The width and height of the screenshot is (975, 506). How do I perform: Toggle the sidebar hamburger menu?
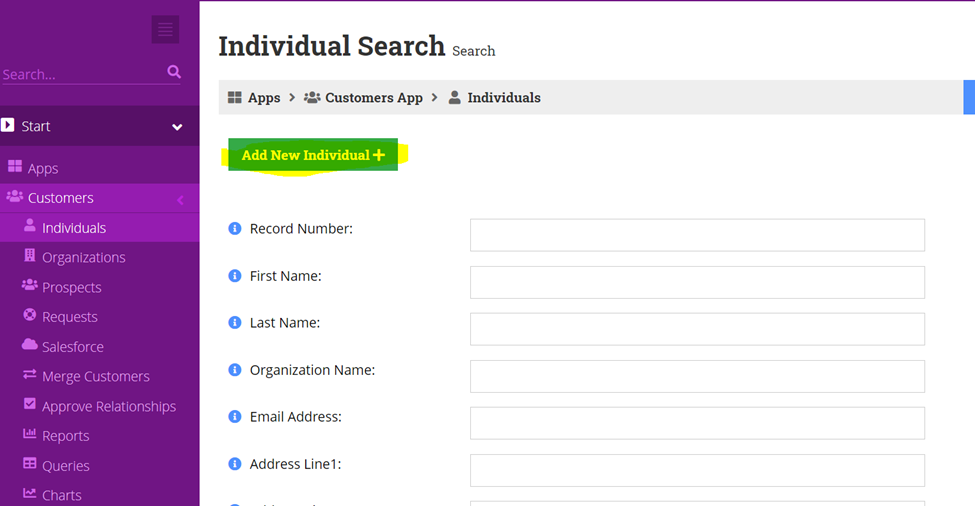[165, 29]
